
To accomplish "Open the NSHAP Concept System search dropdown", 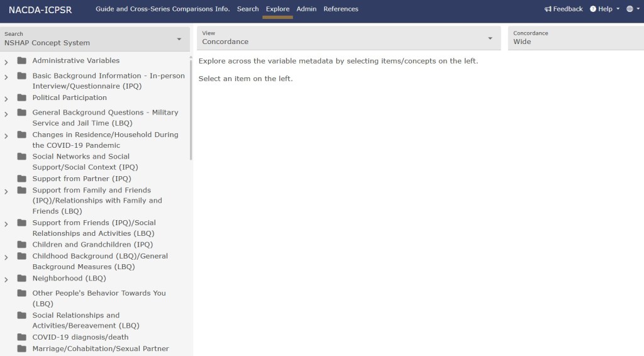I will tap(96, 38).
